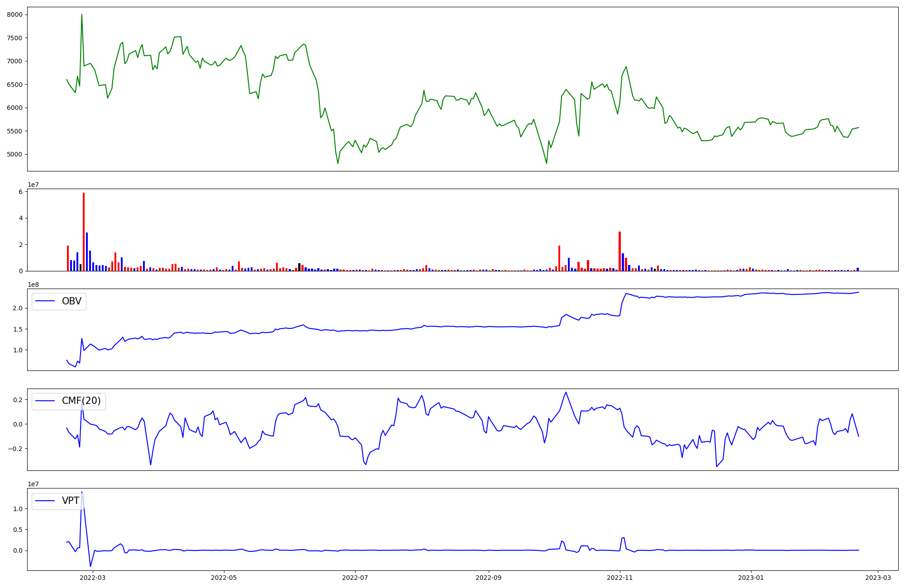905x588 pixels.
Task: Click the tallest red volume bar
Action: [x=84, y=231]
